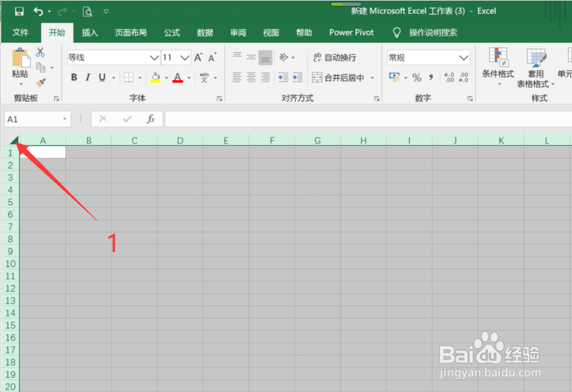Image resolution: width=572 pixels, height=392 pixels.
Task: Open the Power Pivot tab
Action: (x=351, y=33)
